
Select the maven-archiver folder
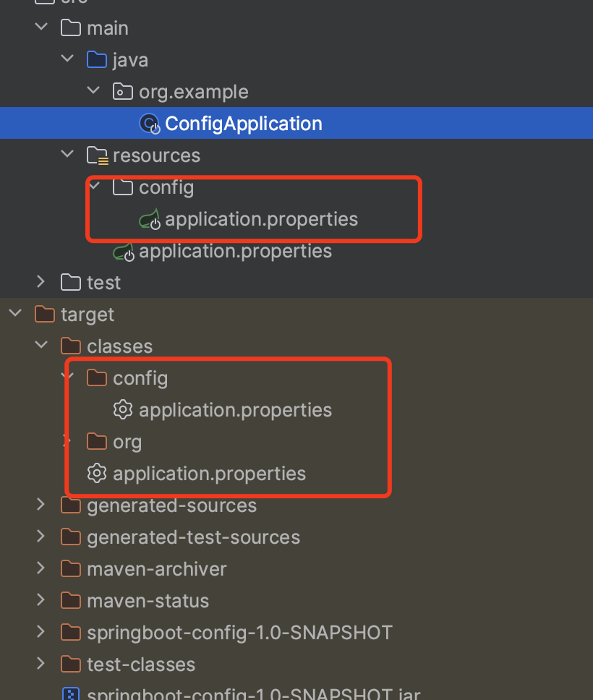coord(157,569)
